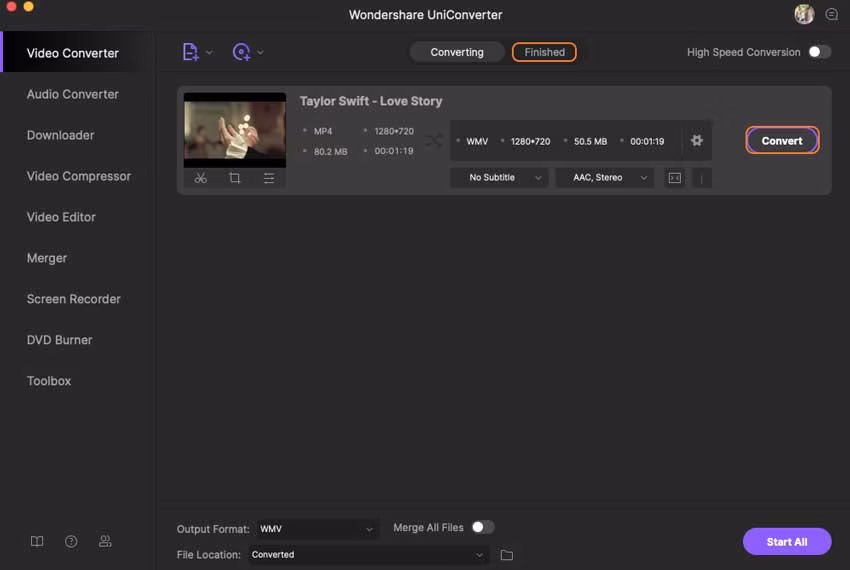This screenshot has width=850, height=570.
Task: Open the account people icon
Action: pos(105,541)
